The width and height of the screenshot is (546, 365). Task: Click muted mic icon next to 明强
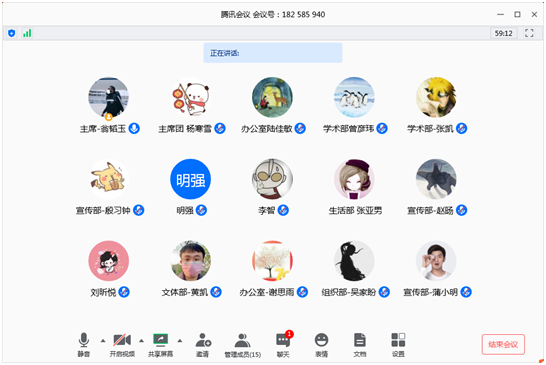pos(201,210)
